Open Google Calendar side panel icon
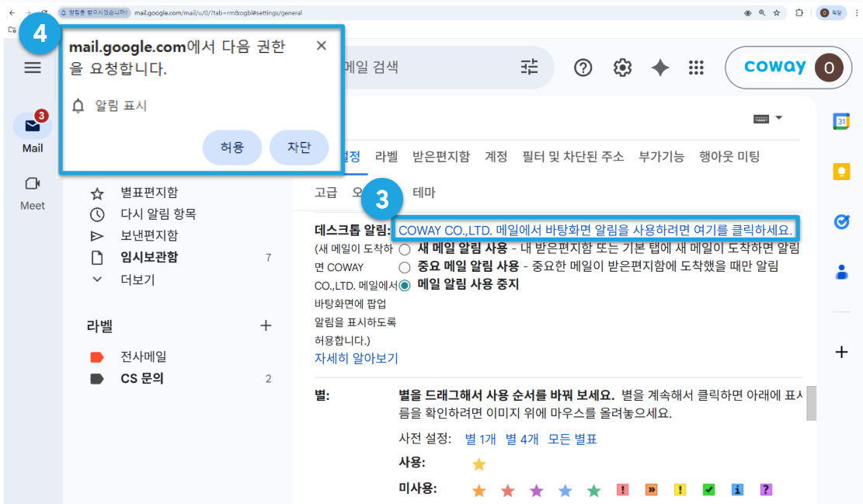863x504 pixels. click(841, 122)
